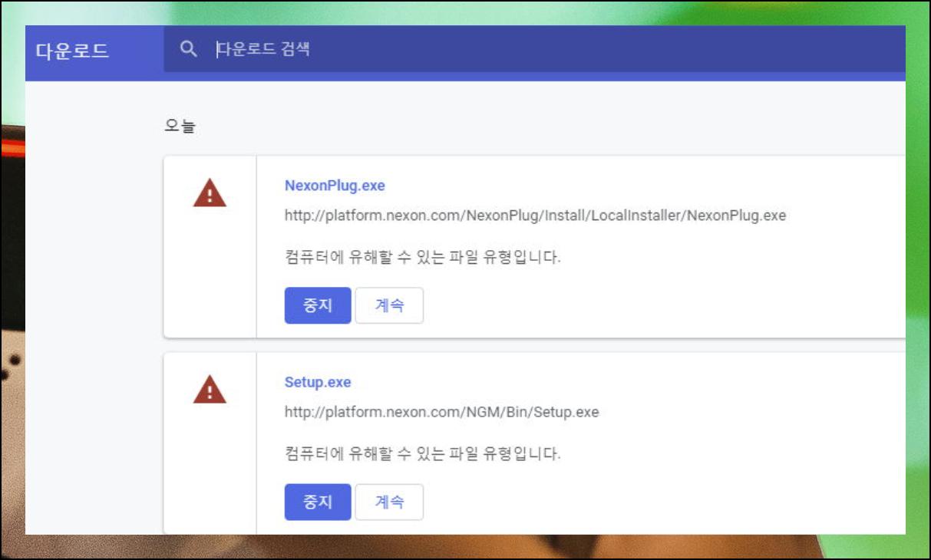Click the 오늘 date heading
This screenshot has width=931, height=560.
pyautogui.click(x=180, y=126)
